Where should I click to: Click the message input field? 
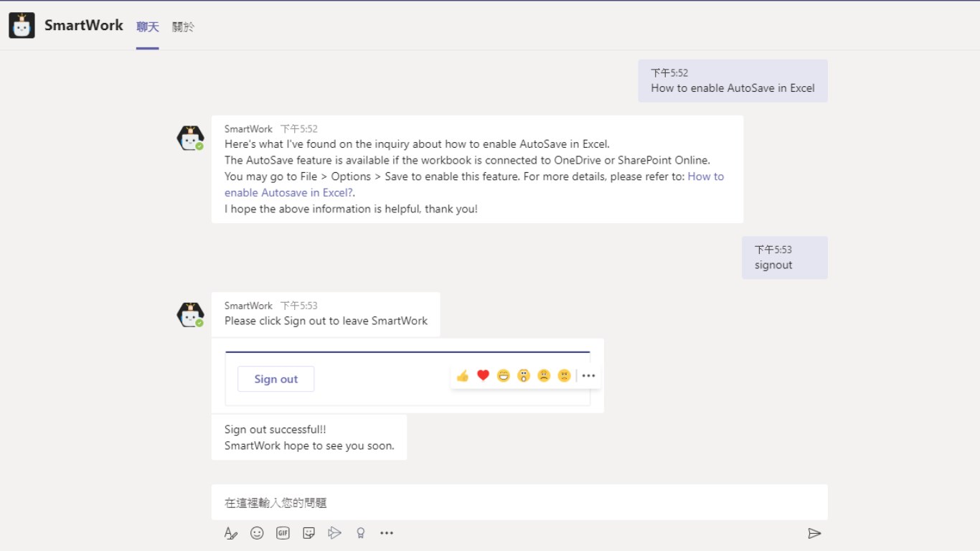[519, 503]
